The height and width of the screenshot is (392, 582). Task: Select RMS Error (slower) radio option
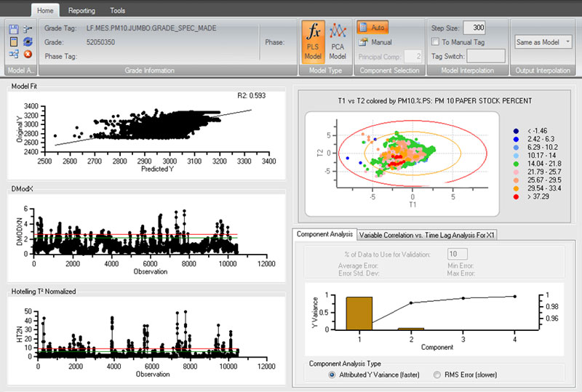pyautogui.click(x=437, y=375)
